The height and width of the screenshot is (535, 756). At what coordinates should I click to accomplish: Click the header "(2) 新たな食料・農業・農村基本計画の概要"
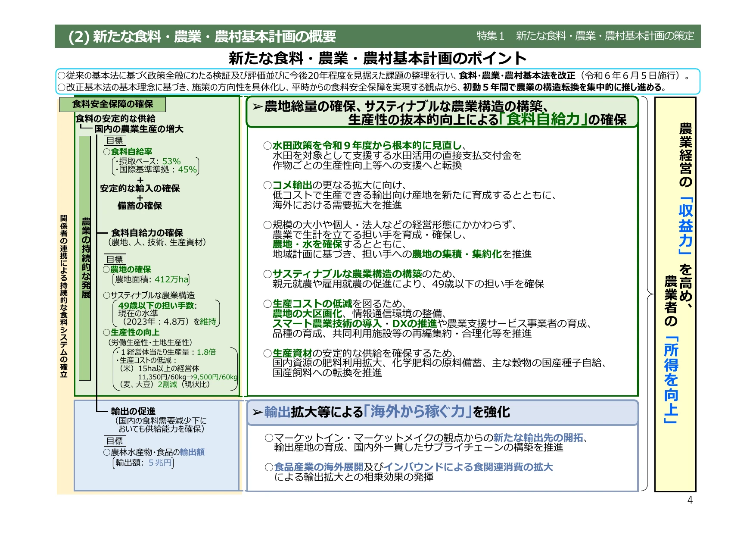(x=202, y=37)
